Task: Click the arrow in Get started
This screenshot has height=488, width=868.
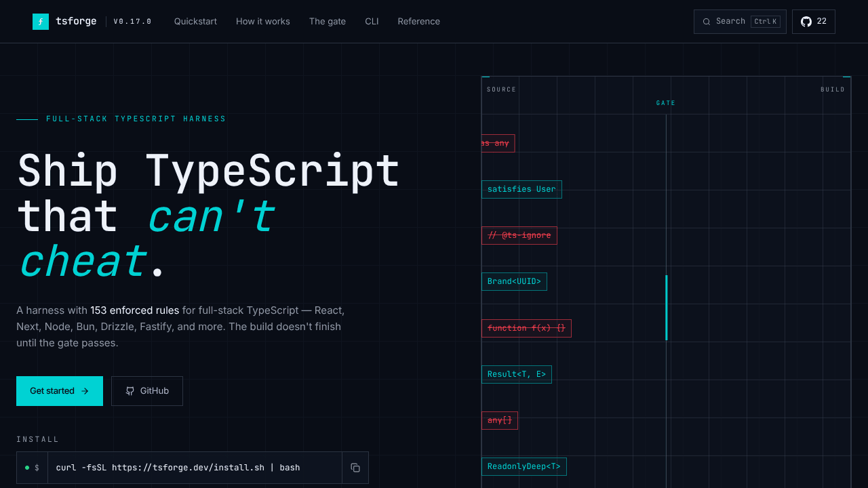Action: [x=85, y=391]
